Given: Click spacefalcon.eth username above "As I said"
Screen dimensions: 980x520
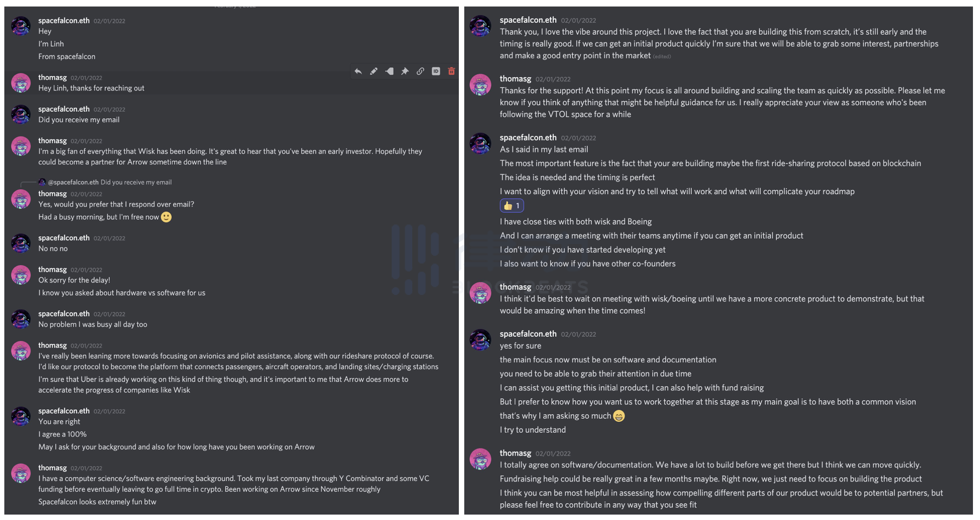Looking at the screenshot, I should [528, 138].
